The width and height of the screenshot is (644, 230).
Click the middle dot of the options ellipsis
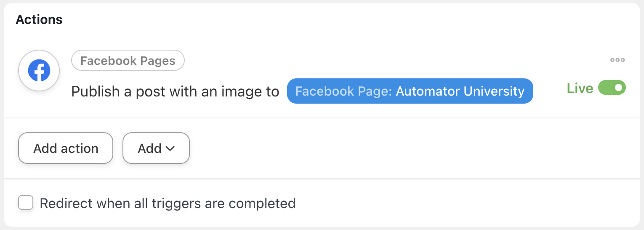pos(617,60)
